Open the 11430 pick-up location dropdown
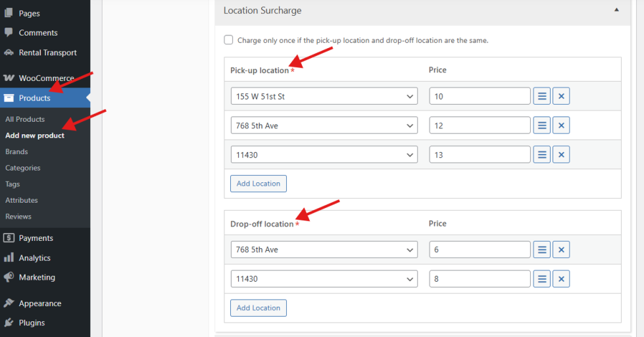644x337 pixels. [324, 154]
